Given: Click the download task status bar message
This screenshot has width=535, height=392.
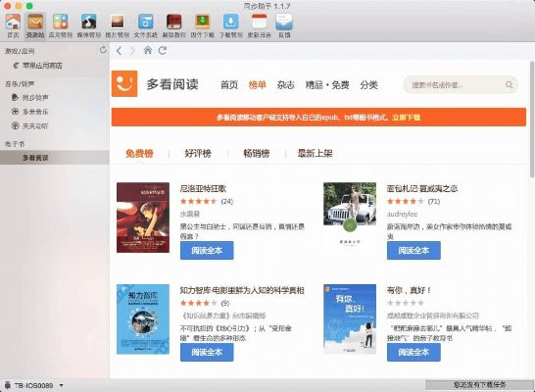Looking at the screenshot, I should (479, 385).
